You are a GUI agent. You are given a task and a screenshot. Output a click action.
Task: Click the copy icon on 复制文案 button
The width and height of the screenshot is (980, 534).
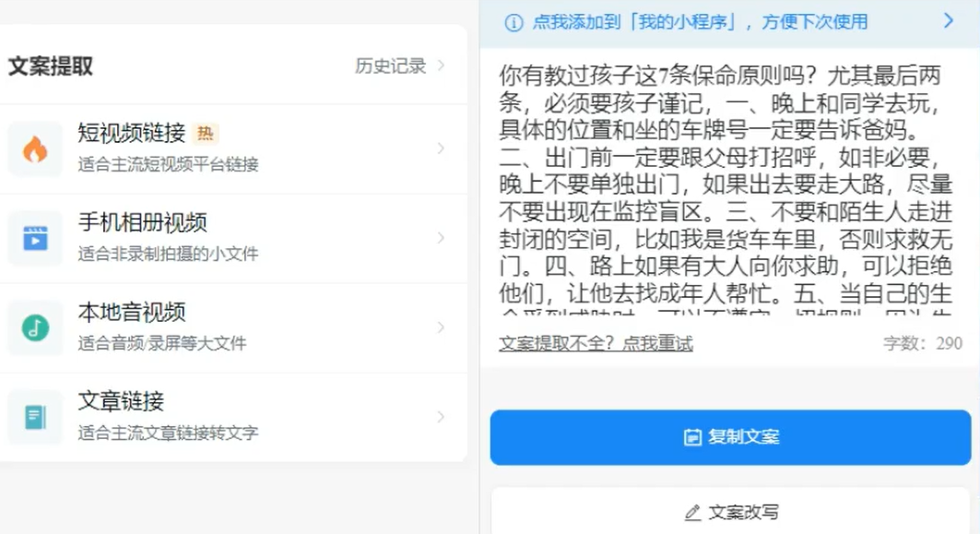coord(692,437)
